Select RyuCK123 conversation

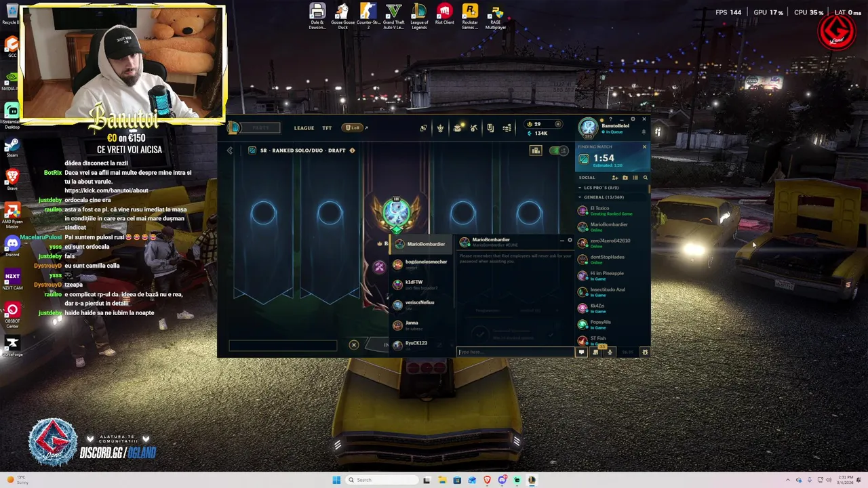point(420,344)
